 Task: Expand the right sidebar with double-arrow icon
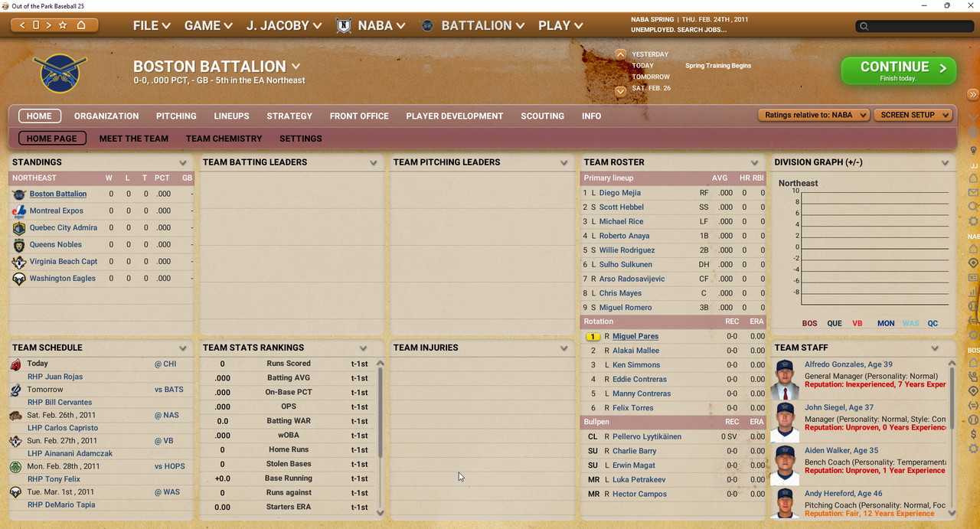pyautogui.click(x=973, y=94)
